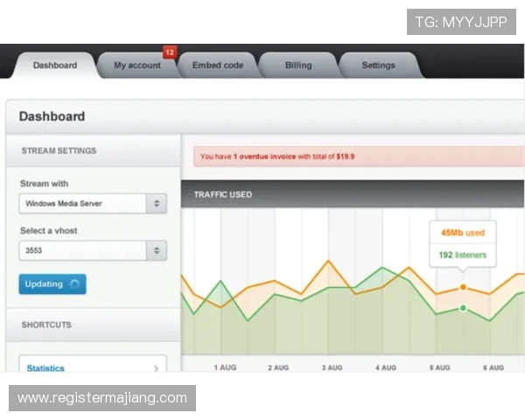This screenshot has width=525, height=420.
Task: Click the 45Mb used tooltip
Action: [463, 234]
